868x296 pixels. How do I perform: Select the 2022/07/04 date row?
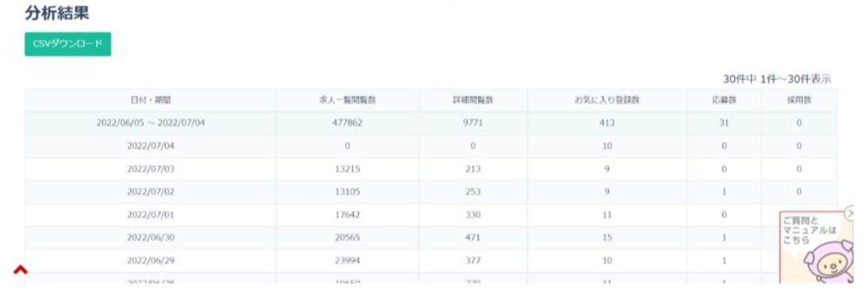point(150,146)
